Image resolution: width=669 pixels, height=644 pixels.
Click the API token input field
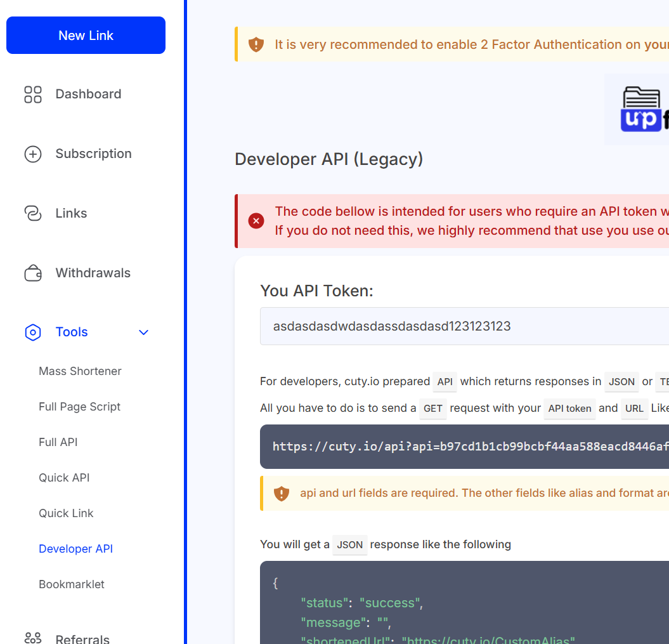point(464,326)
